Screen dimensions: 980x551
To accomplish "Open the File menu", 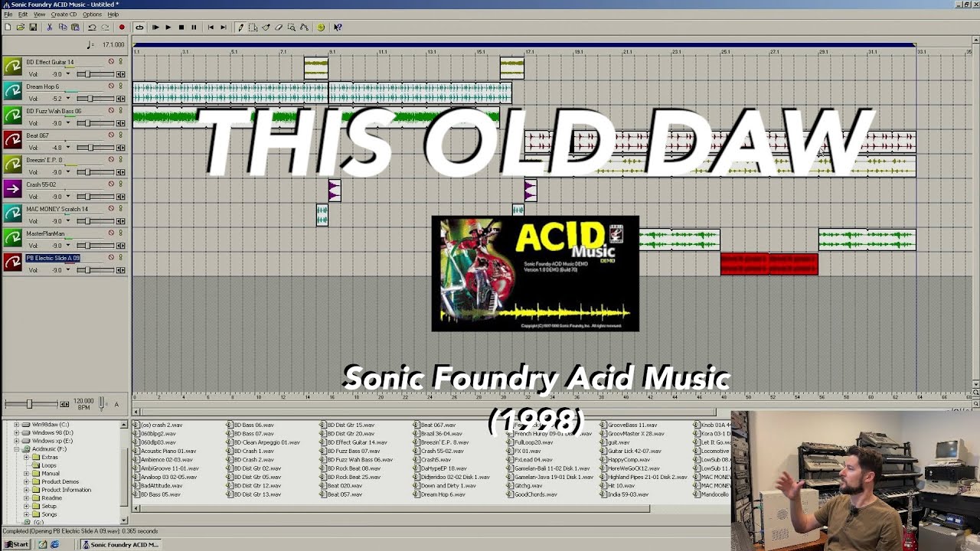I will (8, 15).
